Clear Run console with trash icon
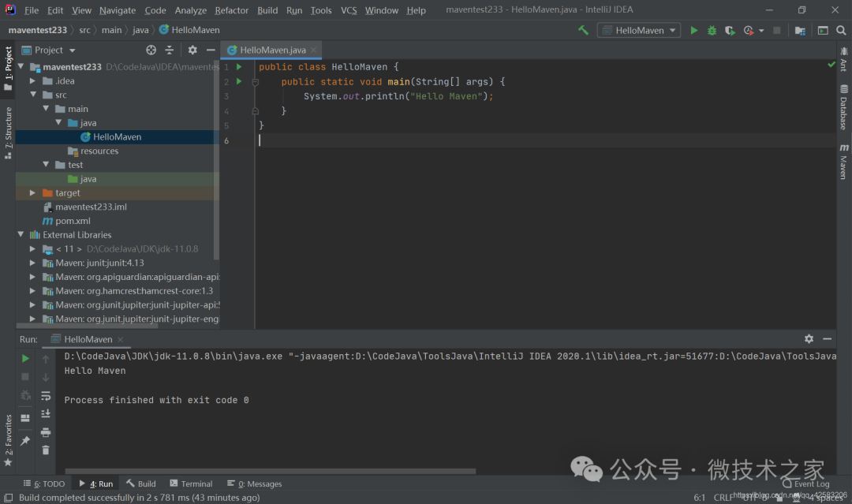 click(46, 450)
